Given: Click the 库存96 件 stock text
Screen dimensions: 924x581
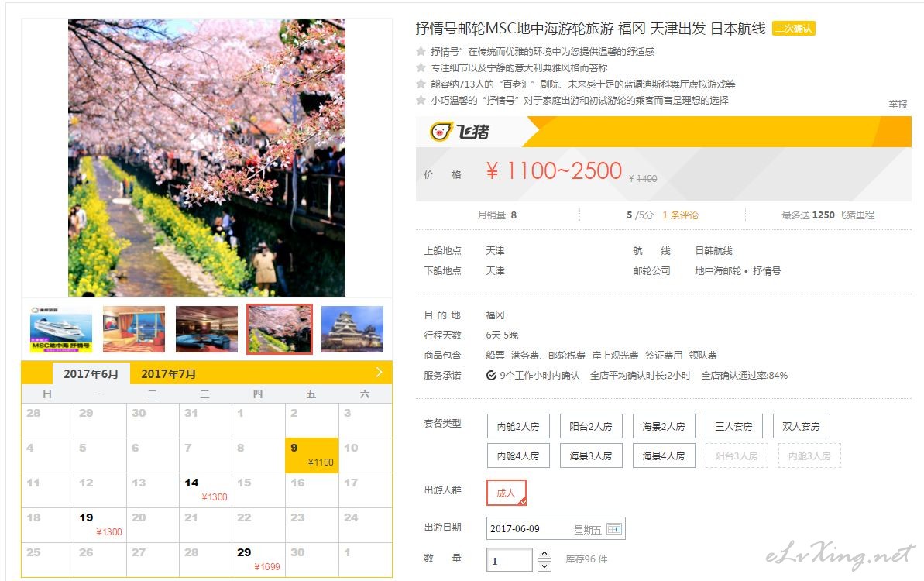Looking at the screenshot, I should 586,559.
